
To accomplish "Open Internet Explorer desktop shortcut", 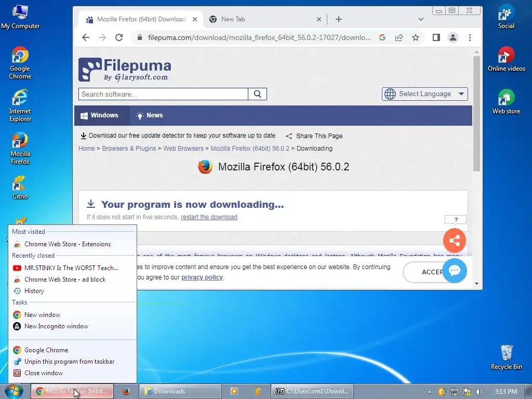I will [20, 106].
